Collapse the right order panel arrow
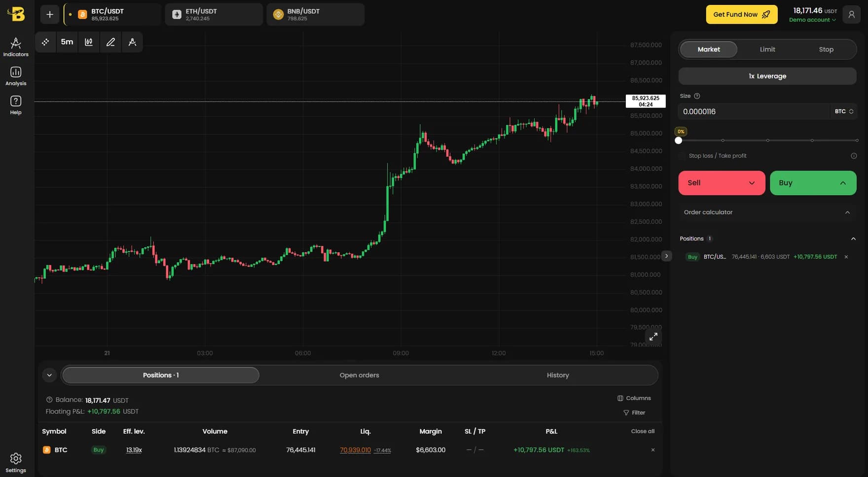The width and height of the screenshot is (868, 477). tap(666, 256)
